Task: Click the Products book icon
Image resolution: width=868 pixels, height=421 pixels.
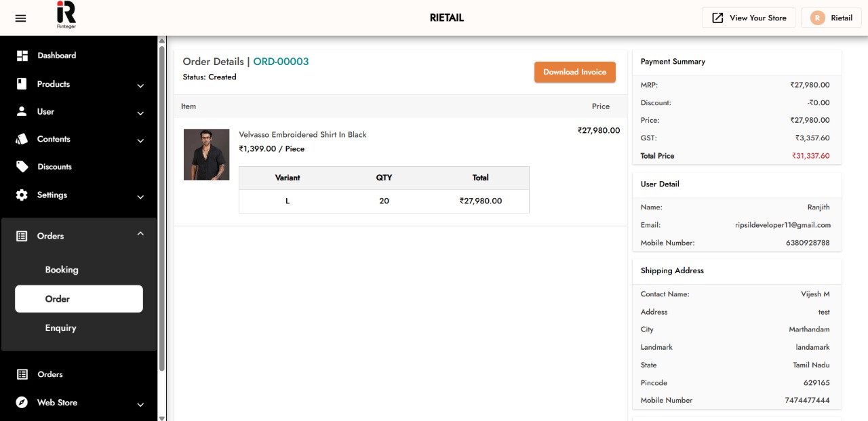Action: tap(22, 84)
